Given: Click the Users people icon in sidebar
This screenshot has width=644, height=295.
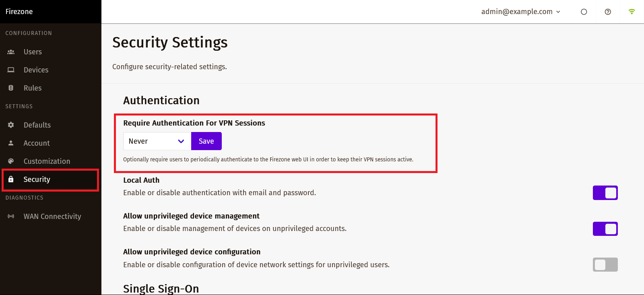Looking at the screenshot, I should (11, 52).
